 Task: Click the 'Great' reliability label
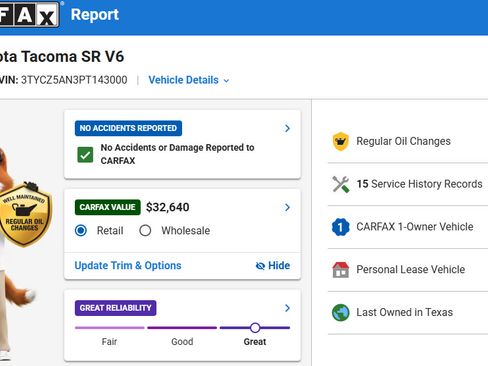coord(255,342)
